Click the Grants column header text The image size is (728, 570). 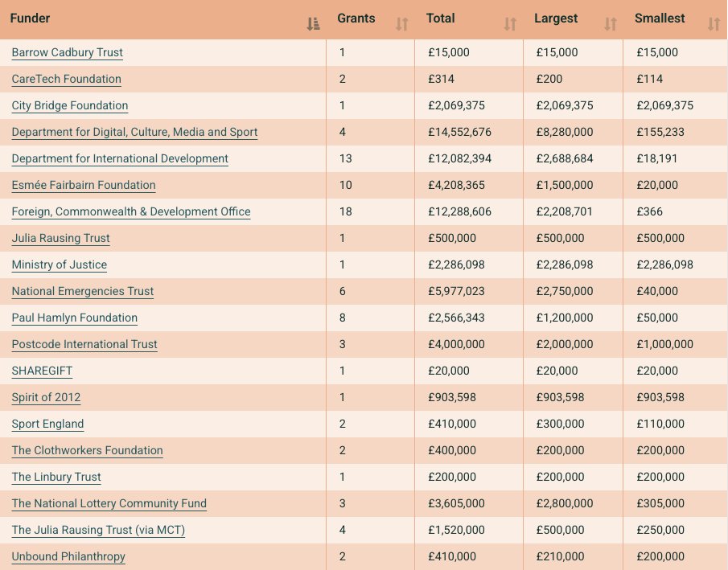356,18
